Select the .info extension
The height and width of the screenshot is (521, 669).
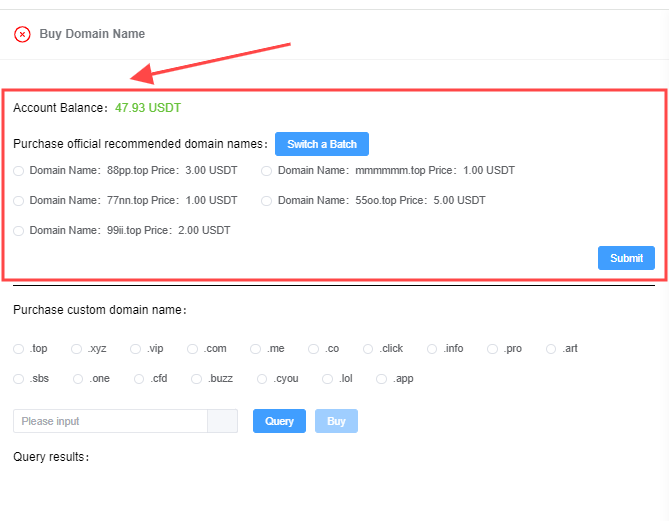coord(432,349)
